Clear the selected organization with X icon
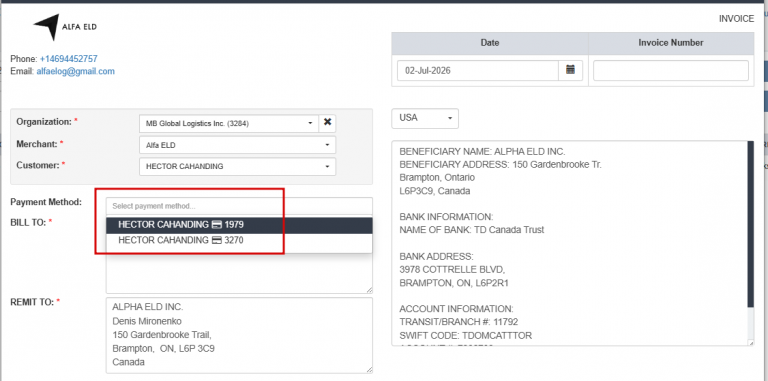This screenshot has width=768, height=381. coord(327,123)
